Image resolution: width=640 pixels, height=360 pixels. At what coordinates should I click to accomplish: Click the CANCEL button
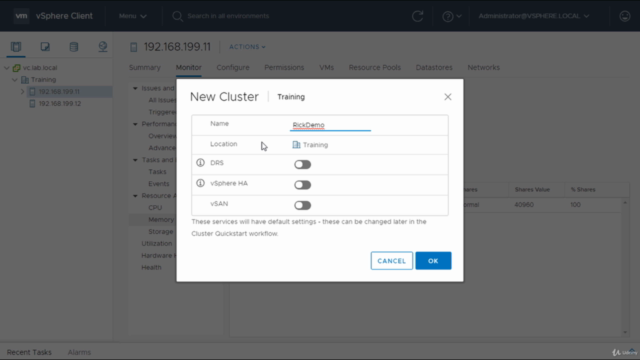392,261
